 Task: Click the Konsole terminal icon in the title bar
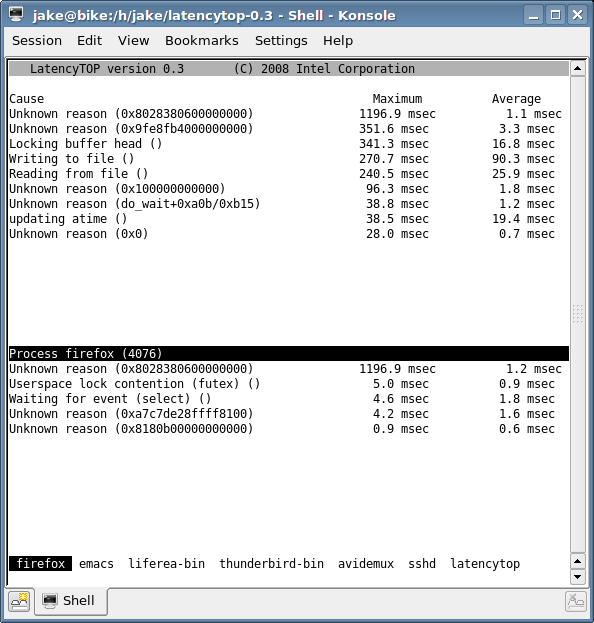(x=16, y=14)
